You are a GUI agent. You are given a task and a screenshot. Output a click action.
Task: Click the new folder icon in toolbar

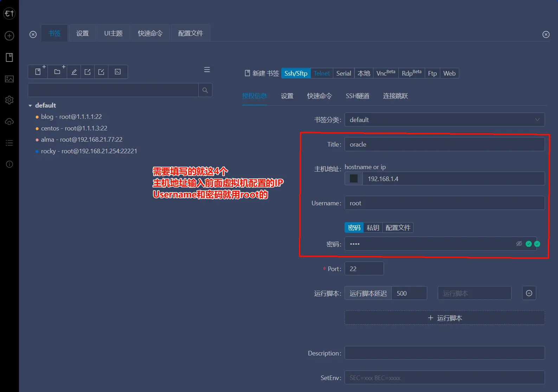(x=57, y=72)
